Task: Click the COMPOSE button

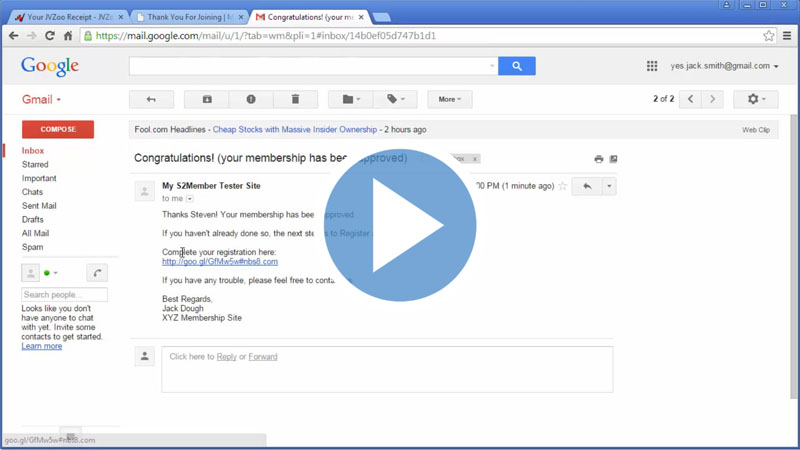Action: tap(58, 129)
